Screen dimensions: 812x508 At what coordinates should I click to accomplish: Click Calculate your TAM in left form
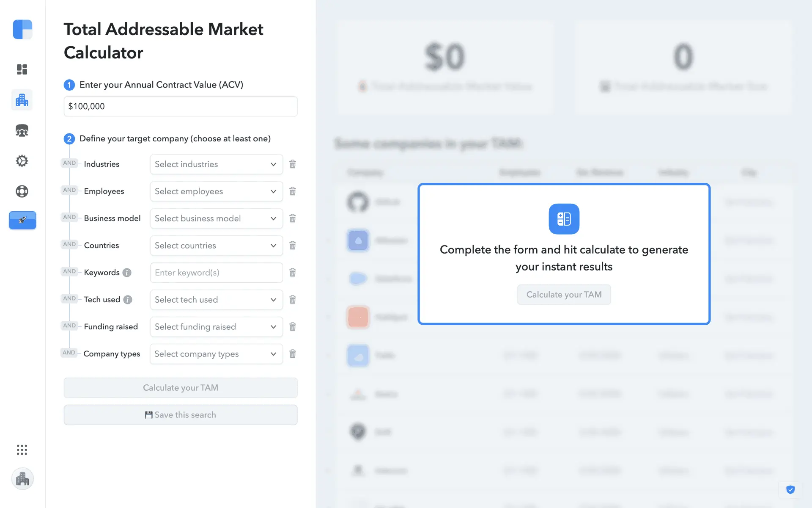click(181, 388)
